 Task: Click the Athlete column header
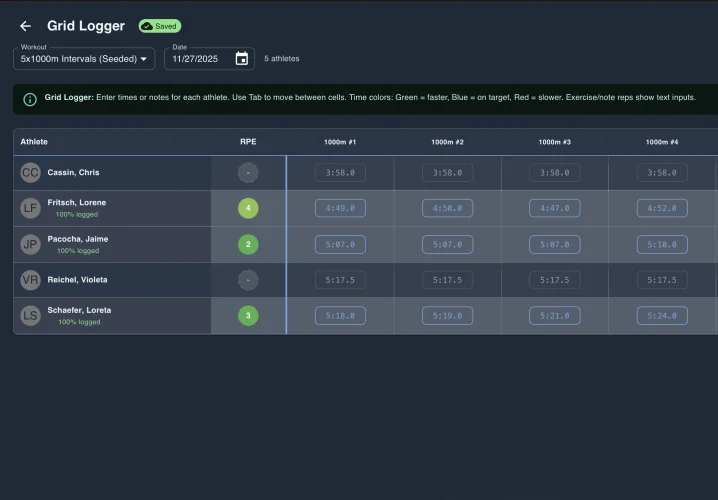coord(34,142)
